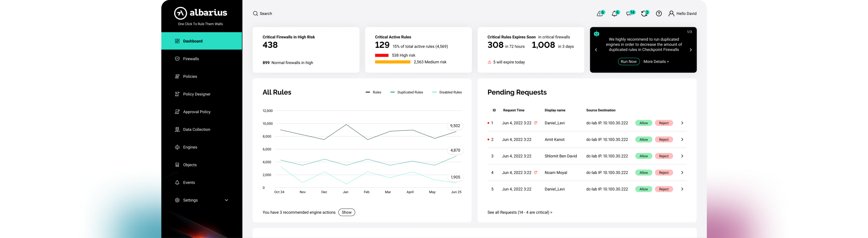868x238 pixels.
Task: Expand Noam Moyal request row arrow
Action: (682, 172)
